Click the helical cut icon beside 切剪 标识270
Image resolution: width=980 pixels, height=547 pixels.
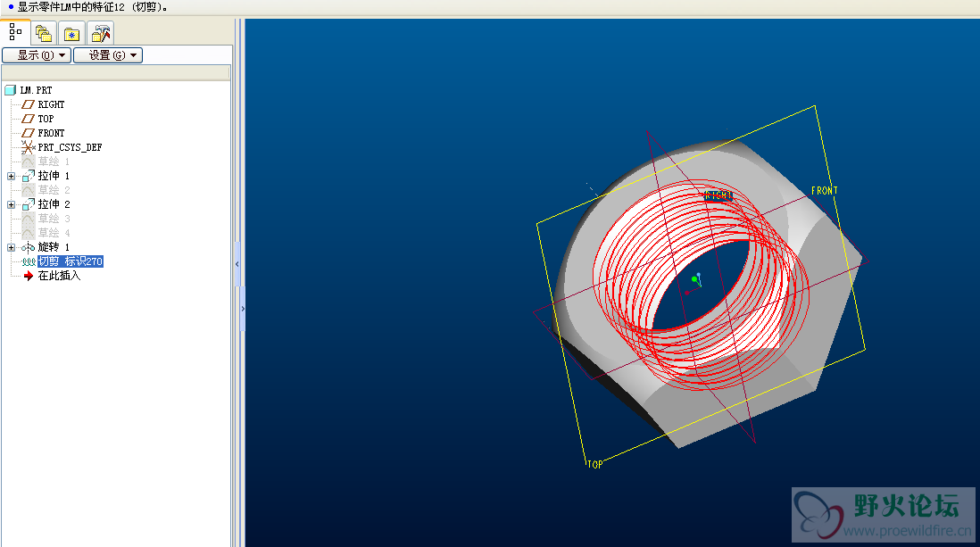tap(29, 262)
